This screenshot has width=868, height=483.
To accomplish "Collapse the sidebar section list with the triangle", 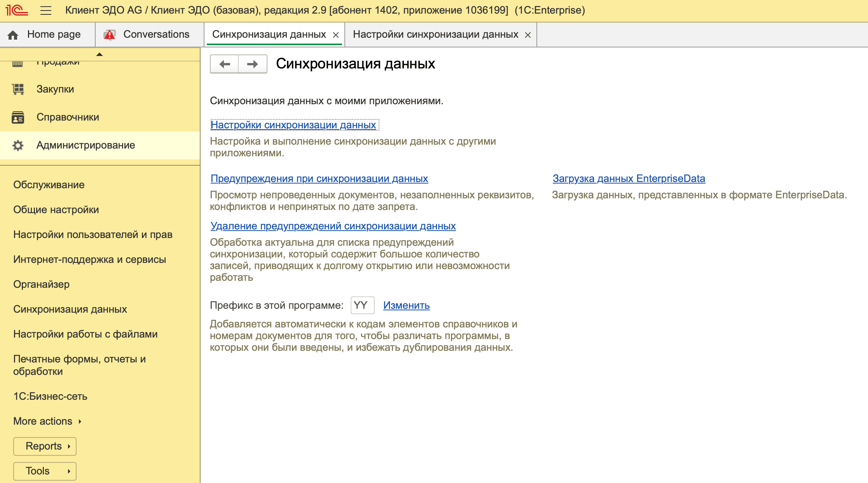I will coord(100,55).
